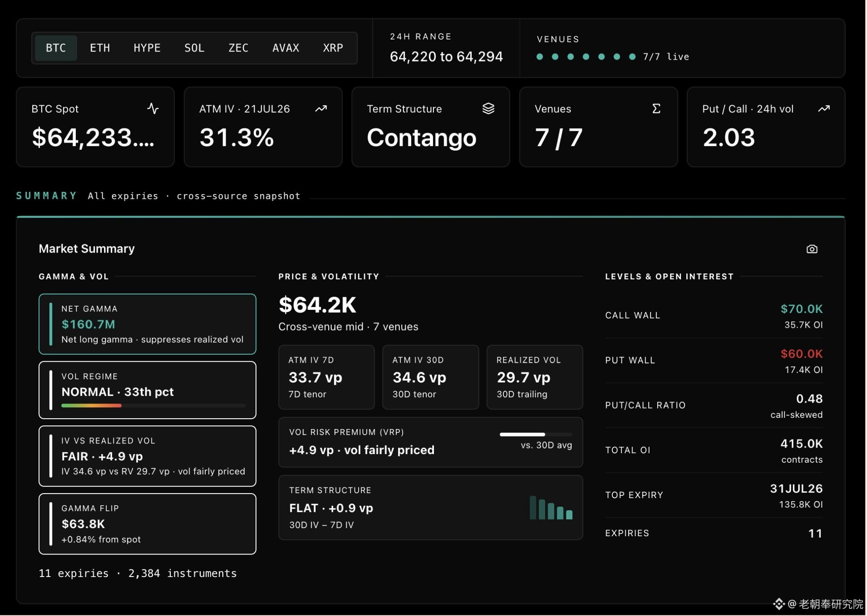
Task: Click the Cross-venue mid · 7 venues label
Action: 348,326
